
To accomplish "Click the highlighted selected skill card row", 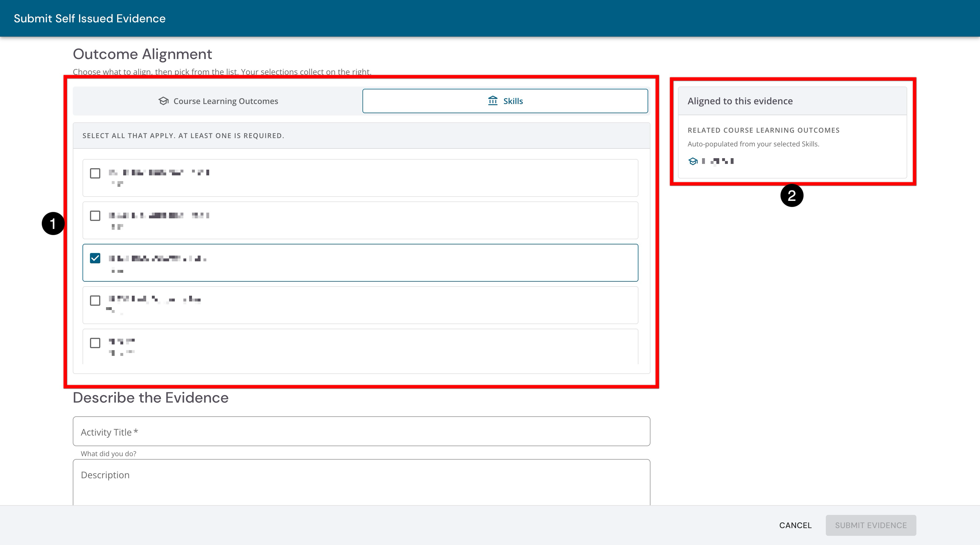I will pos(360,263).
